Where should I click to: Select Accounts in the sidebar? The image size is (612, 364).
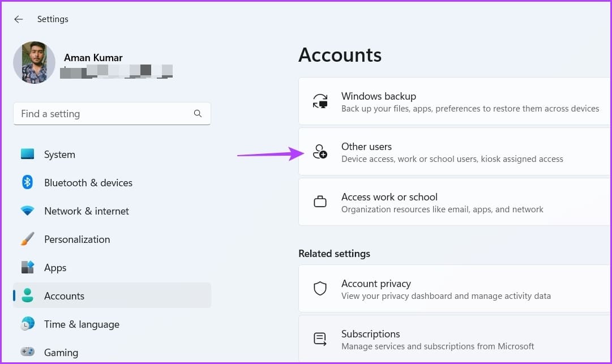click(112, 296)
